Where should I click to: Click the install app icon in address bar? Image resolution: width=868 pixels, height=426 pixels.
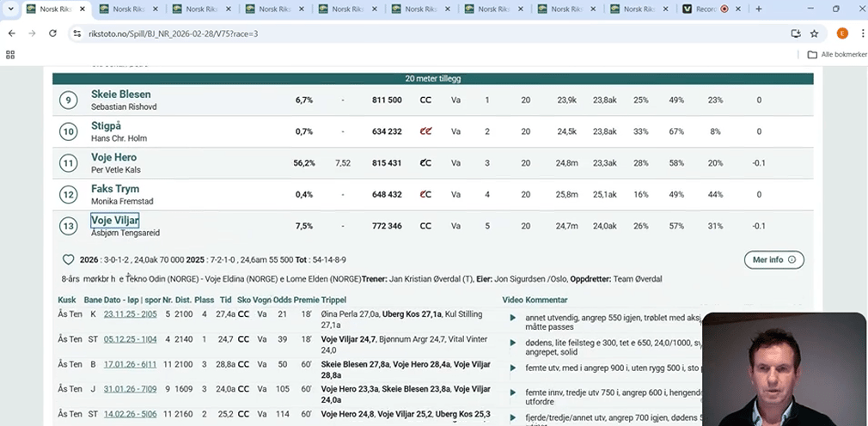point(795,33)
